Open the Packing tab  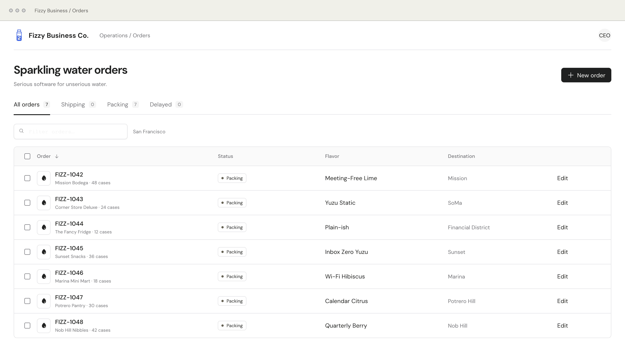[123, 105]
